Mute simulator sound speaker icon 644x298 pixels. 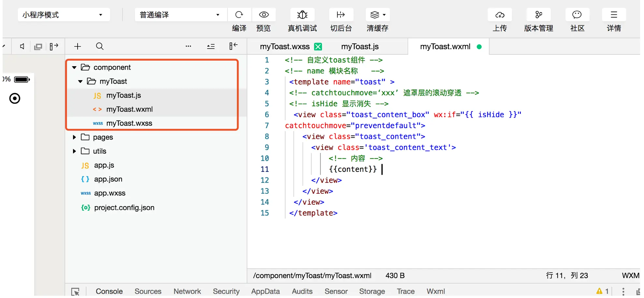click(x=22, y=46)
